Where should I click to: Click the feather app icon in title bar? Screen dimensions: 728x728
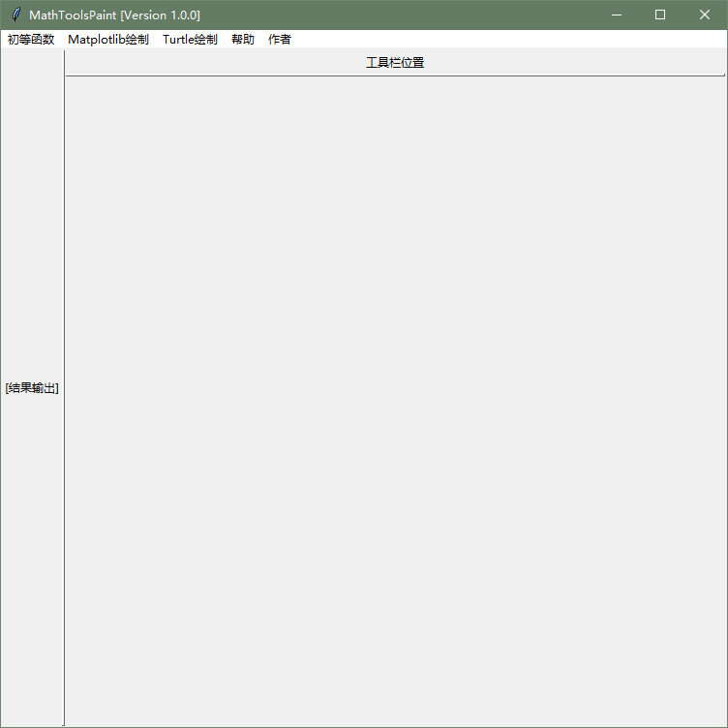click(15, 15)
